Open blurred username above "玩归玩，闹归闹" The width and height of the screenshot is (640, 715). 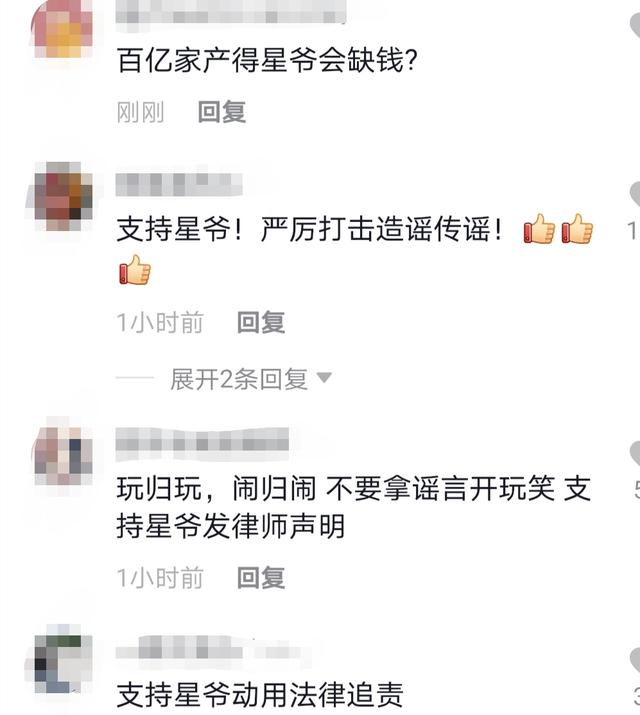pyautogui.click(x=202, y=439)
